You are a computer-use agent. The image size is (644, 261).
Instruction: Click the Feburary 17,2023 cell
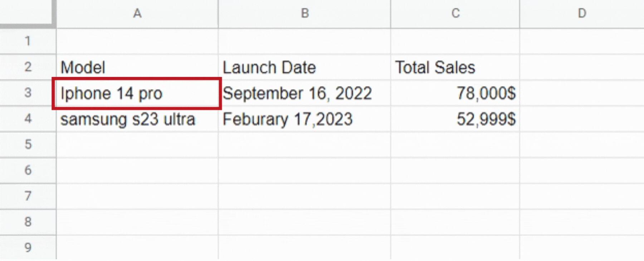click(x=304, y=119)
